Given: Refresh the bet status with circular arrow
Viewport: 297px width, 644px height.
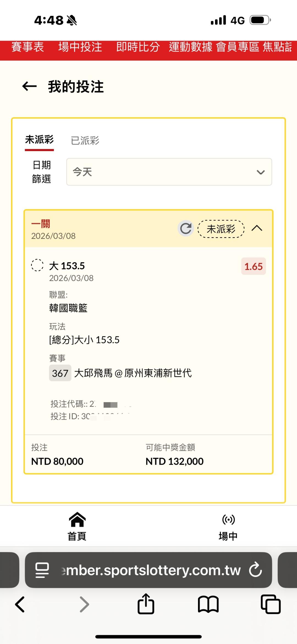Looking at the screenshot, I should click(x=186, y=228).
